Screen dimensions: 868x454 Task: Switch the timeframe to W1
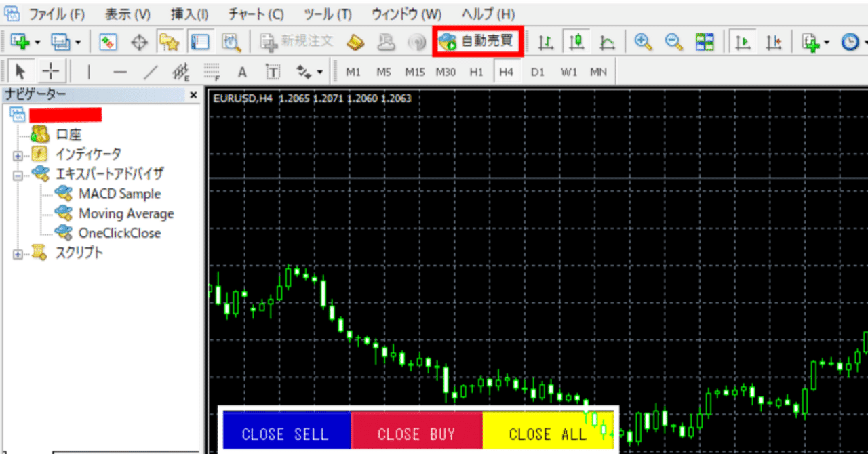[x=568, y=72]
